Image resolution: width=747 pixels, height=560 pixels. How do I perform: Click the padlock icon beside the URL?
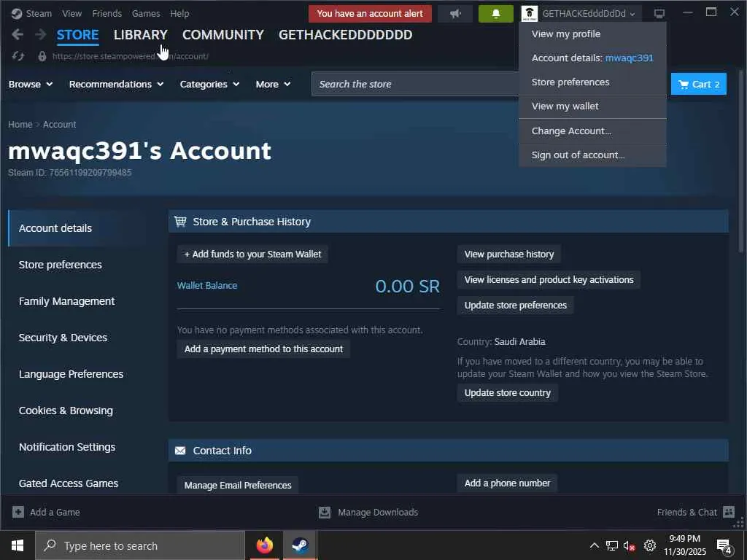coord(42,56)
